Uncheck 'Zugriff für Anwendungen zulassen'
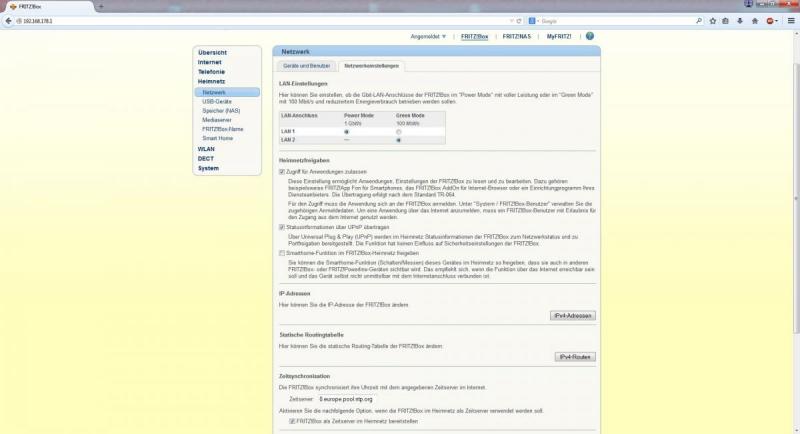Viewport: 800px width, 434px height. 283,172
